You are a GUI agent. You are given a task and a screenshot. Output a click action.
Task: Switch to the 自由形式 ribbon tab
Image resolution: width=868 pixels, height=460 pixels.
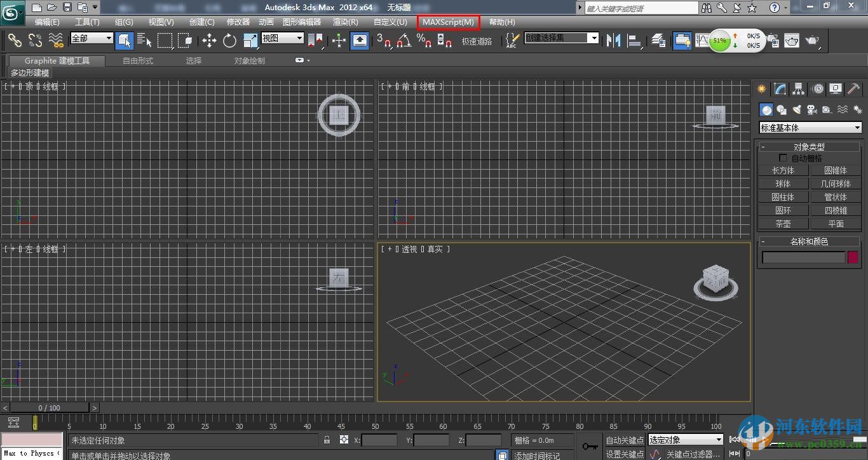(x=138, y=61)
